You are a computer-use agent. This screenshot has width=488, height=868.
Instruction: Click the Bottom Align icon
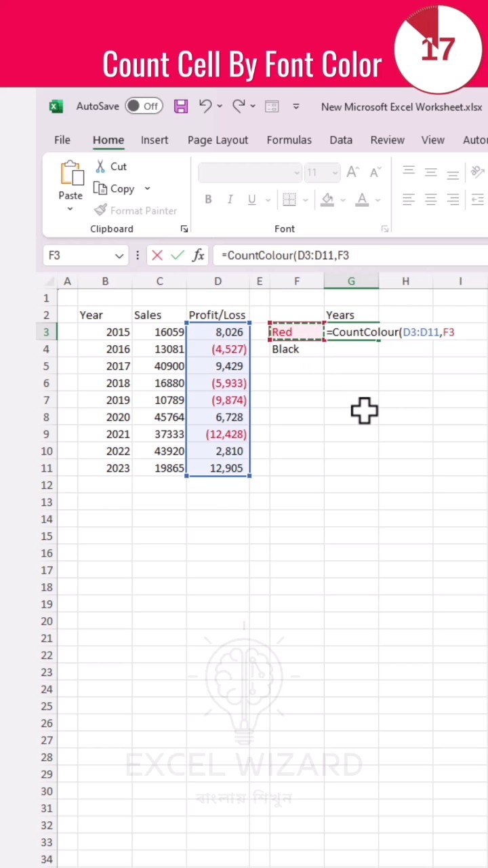[453, 173]
